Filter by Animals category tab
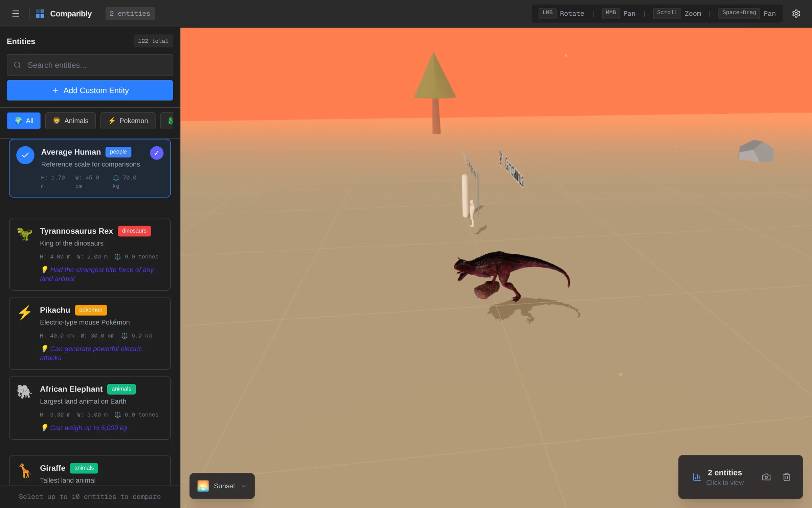812x508 pixels. pyautogui.click(x=70, y=121)
